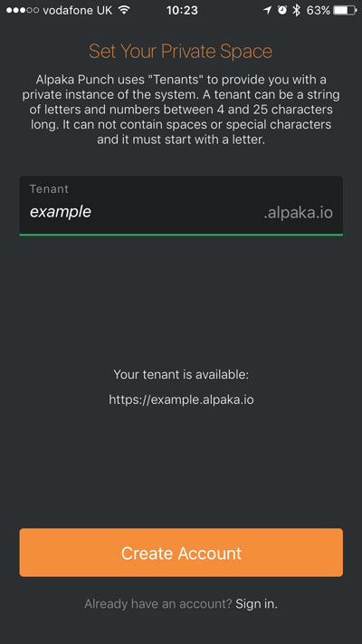Tap the Create Account button
Image resolution: width=362 pixels, height=644 pixels.
[x=181, y=553]
